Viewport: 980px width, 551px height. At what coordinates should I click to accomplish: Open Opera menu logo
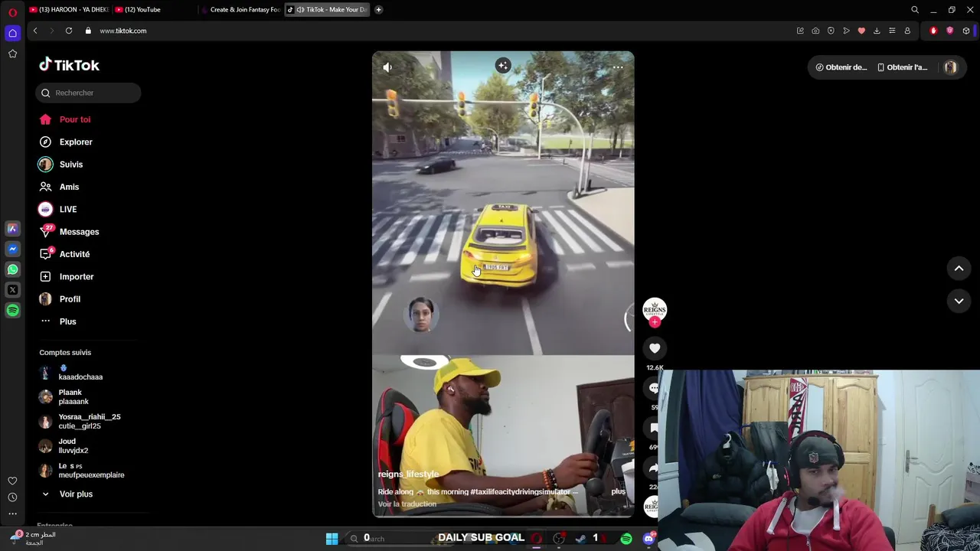tap(12, 11)
